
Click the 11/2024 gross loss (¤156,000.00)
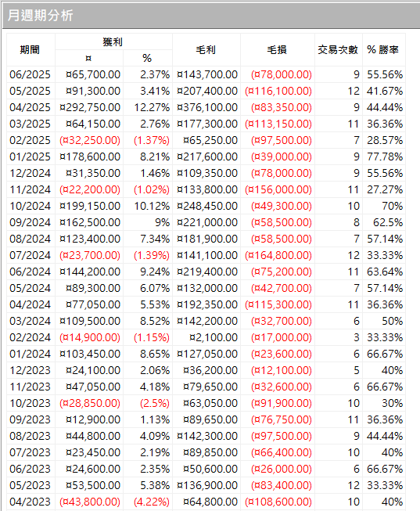click(278, 189)
